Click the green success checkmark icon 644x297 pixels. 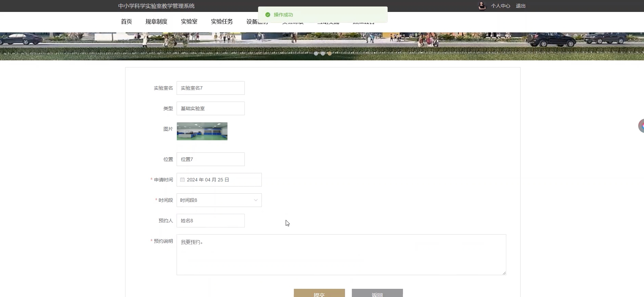(268, 15)
